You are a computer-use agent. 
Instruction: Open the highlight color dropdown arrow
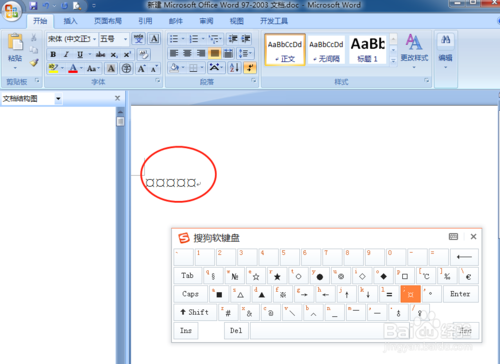pos(62,68)
